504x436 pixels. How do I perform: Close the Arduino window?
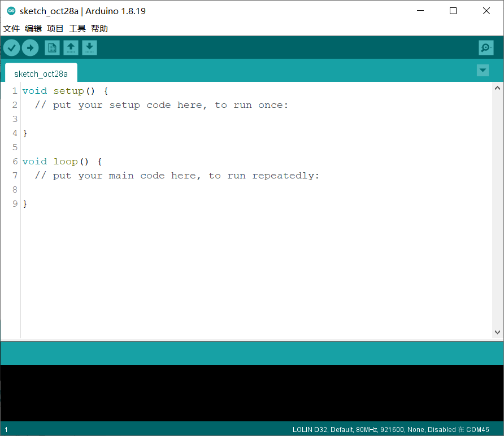pyautogui.click(x=486, y=11)
